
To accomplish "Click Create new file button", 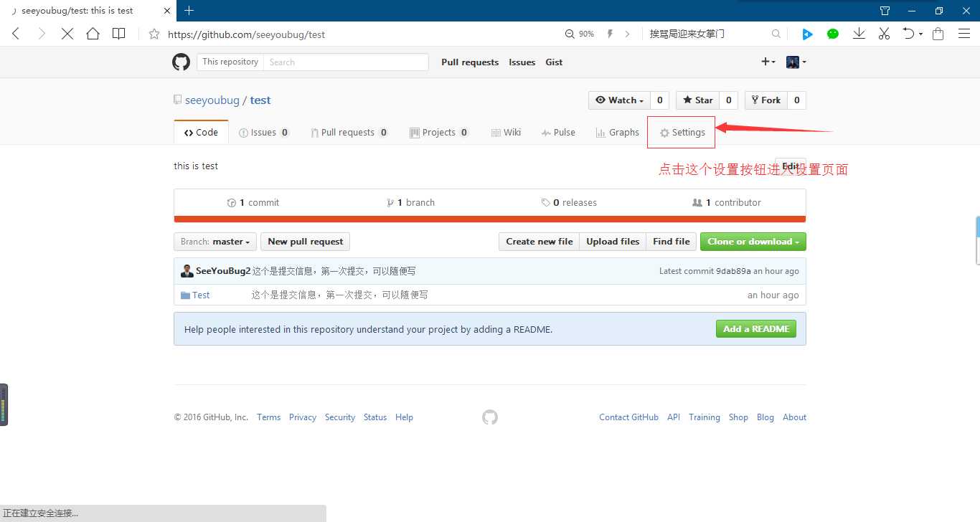I will pos(540,242).
